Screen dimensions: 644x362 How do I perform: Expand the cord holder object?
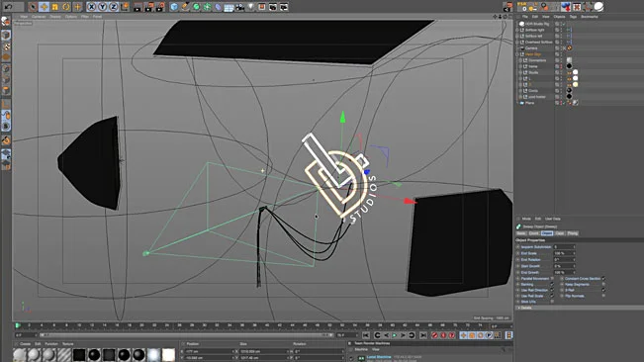(x=520, y=97)
